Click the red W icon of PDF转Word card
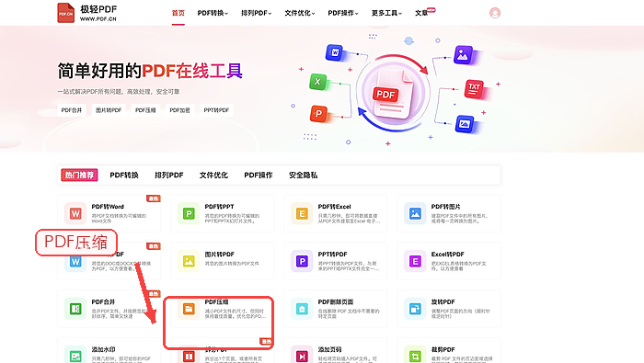Image resolution: width=644 pixels, height=363 pixels. point(75,213)
